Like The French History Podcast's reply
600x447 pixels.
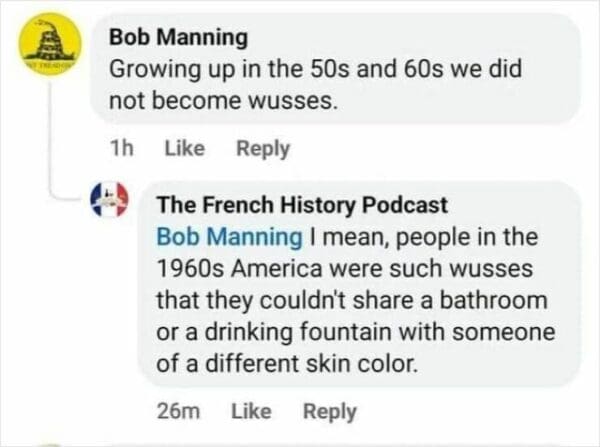(251, 410)
